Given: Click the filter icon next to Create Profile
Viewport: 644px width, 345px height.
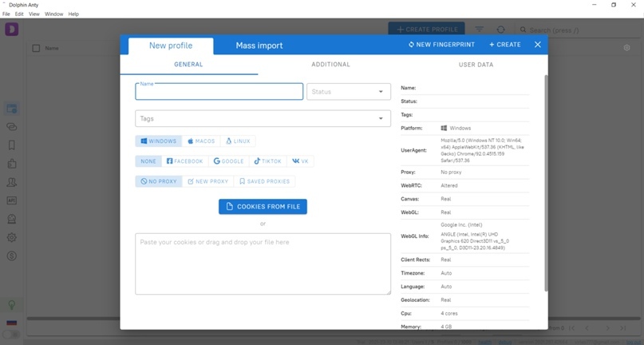Looking at the screenshot, I should pyautogui.click(x=480, y=30).
